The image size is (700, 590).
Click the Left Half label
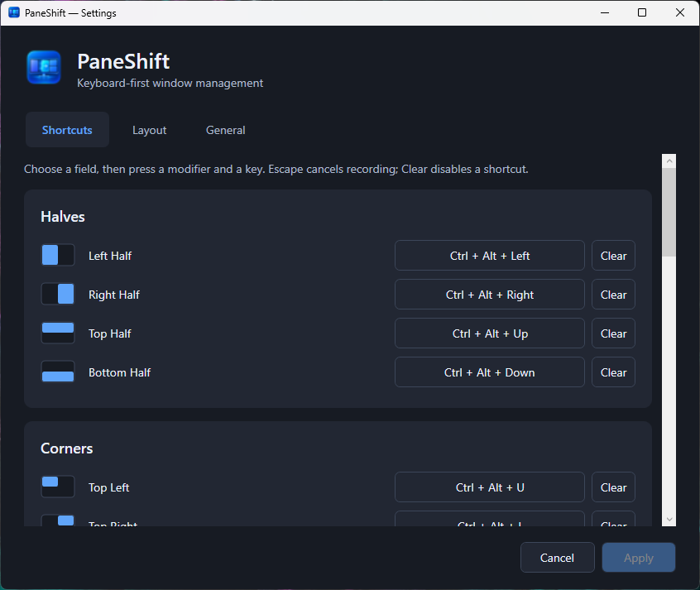pyautogui.click(x=110, y=256)
